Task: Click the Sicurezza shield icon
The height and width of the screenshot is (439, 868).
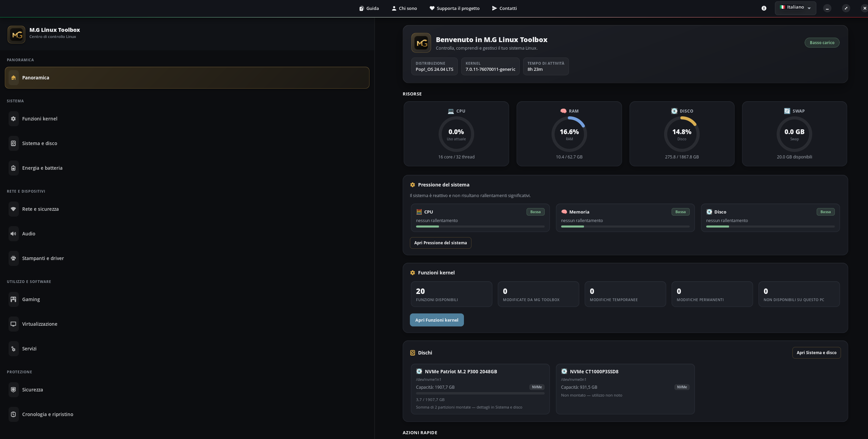Action: coord(13,390)
